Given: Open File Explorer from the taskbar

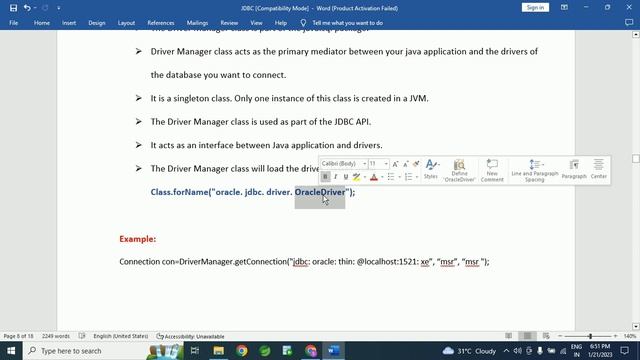Looking at the screenshot, I should pyautogui.click(x=218, y=351).
